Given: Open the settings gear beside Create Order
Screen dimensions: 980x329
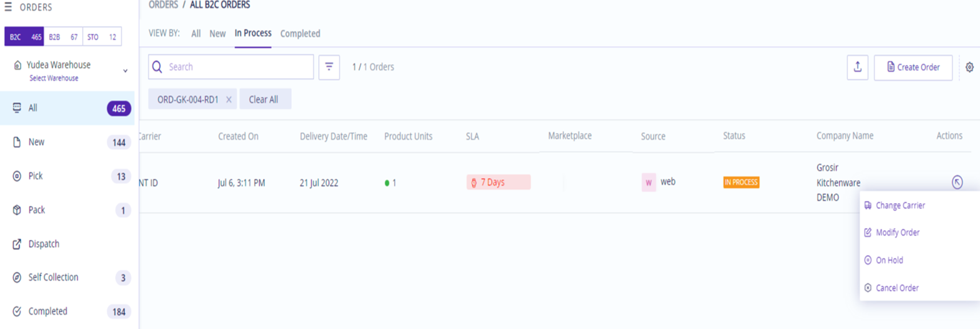Looking at the screenshot, I should point(969,67).
